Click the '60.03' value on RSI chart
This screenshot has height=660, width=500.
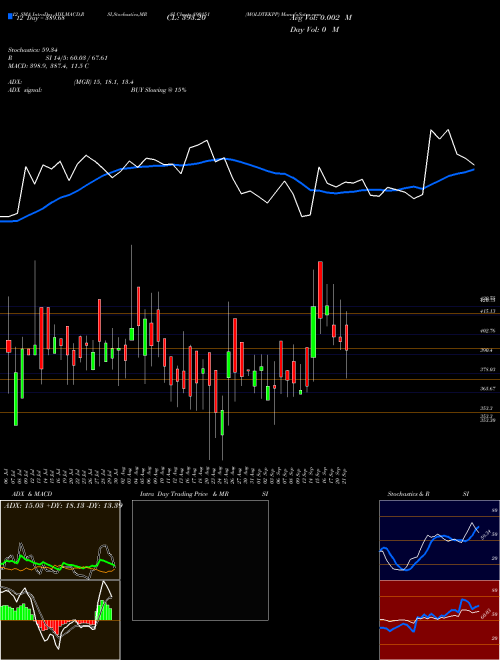point(484,613)
